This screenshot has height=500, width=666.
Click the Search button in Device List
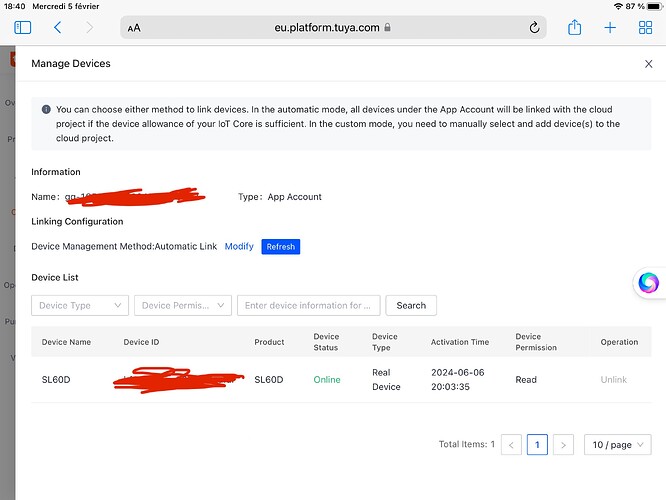pyautogui.click(x=411, y=305)
